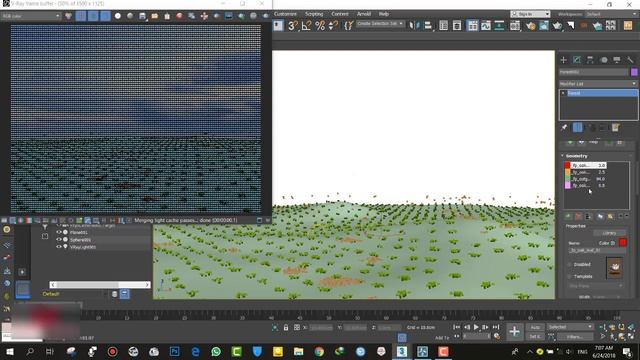640x360 pixels.
Task: Click the purple object color swatch
Action: point(634,72)
